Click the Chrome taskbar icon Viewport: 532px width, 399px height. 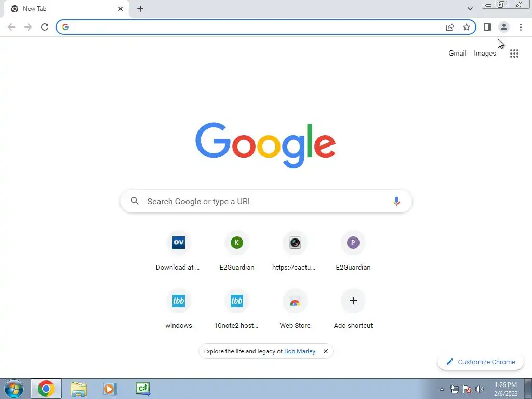click(x=46, y=389)
